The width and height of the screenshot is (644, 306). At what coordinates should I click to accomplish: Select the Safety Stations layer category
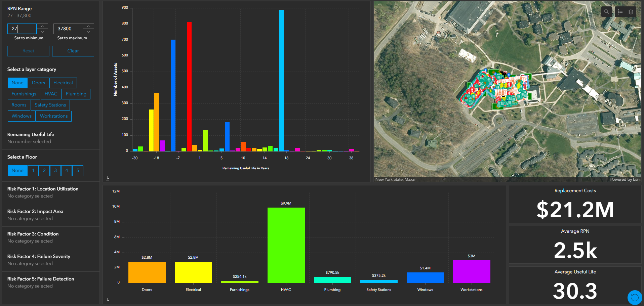pyautogui.click(x=50, y=105)
